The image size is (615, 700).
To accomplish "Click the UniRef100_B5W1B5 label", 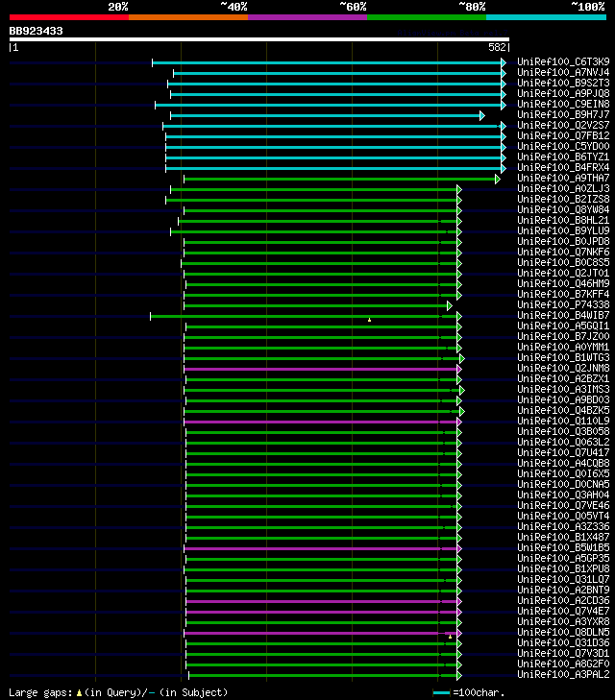I will [x=563, y=547].
